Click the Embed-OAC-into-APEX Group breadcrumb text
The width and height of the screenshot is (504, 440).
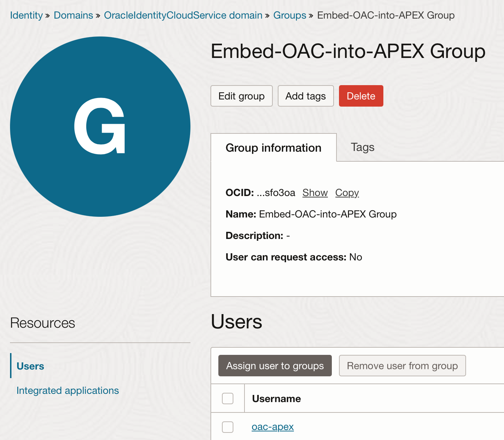tap(386, 15)
